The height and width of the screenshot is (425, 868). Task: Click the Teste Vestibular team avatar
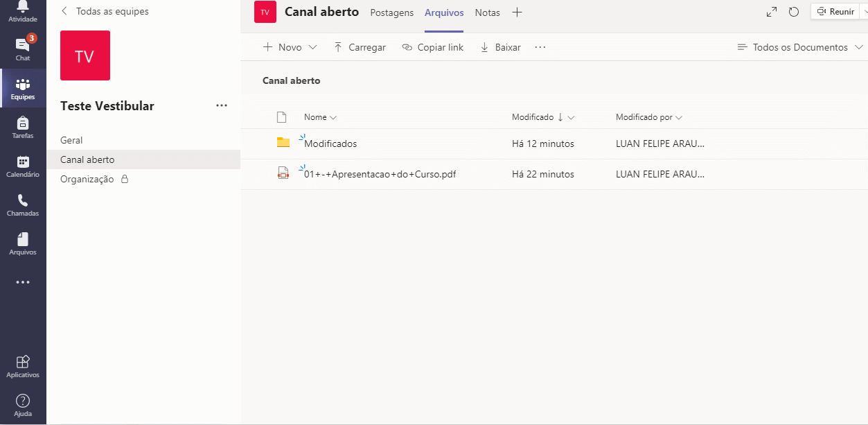pos(85,55)
